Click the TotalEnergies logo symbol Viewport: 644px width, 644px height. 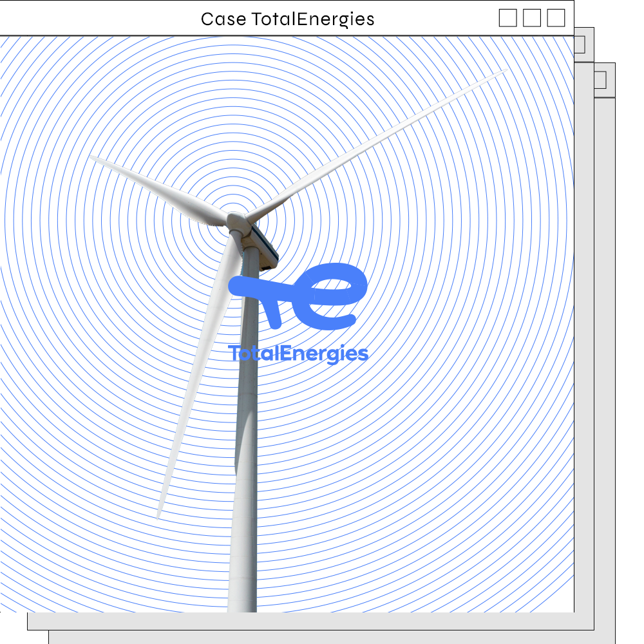tap(298, 296)
